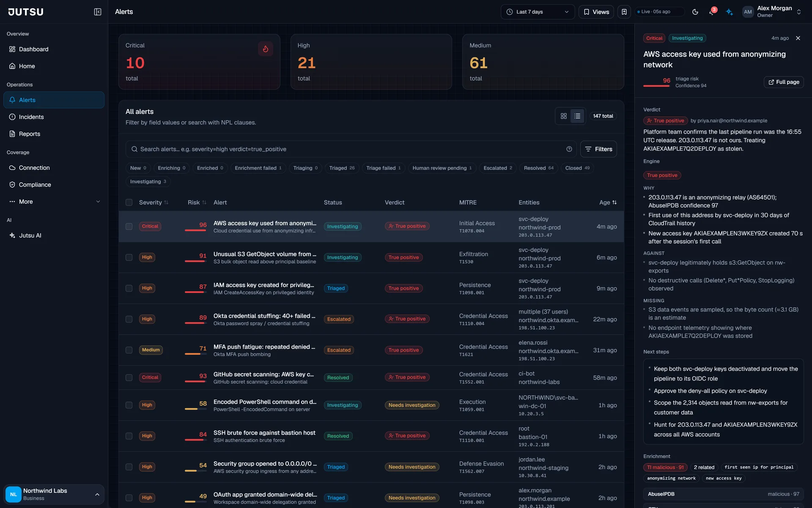Image resolution: width=812 pixels, height=508 pixels.
Task: Collapse the sidebar panel icon
Action: pyautogui.click(x=98, y=12)
